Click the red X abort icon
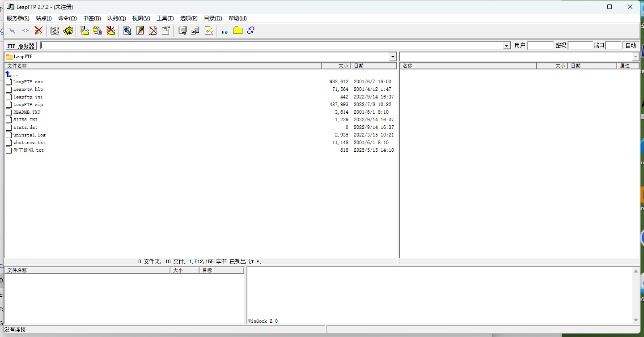This screenshot has height=337, width=644. click(x=38, y=31)
